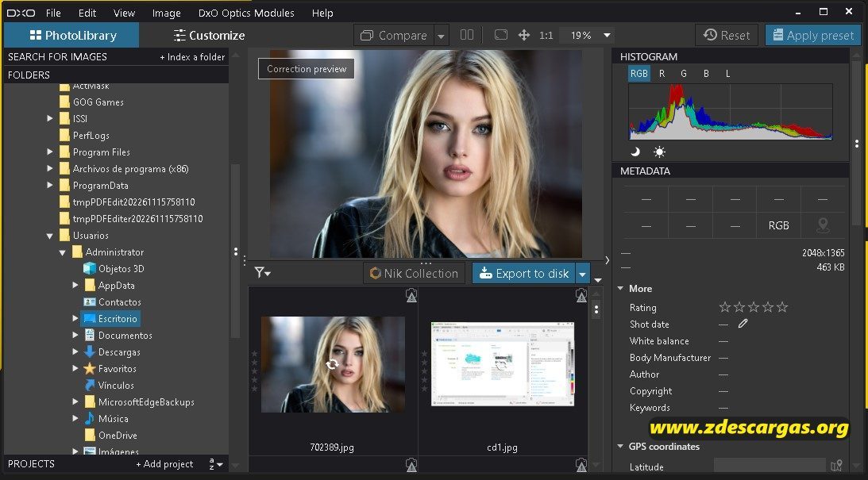This screenshot has height=480, width=868.
Task: Open the Edit menu
Action: coord(87,13)
